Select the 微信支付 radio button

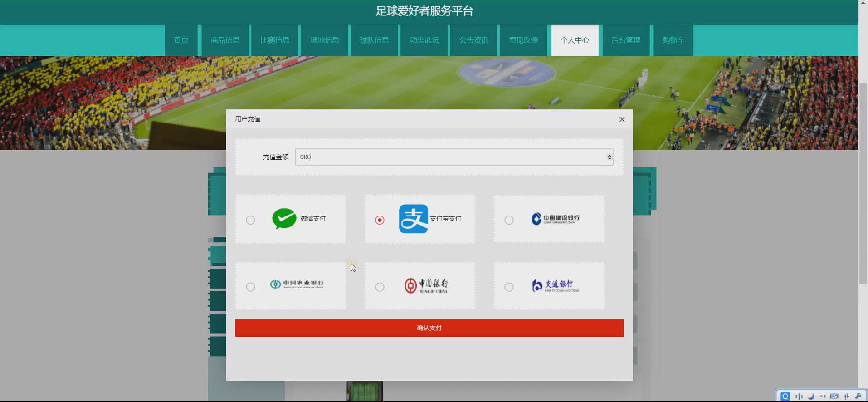250,220
